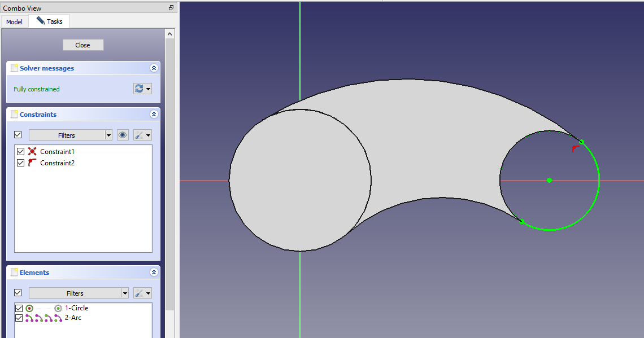Collapse the Solver messages section
The height and width of the screenshot is (338, 644).
click(x=154, y=68)
